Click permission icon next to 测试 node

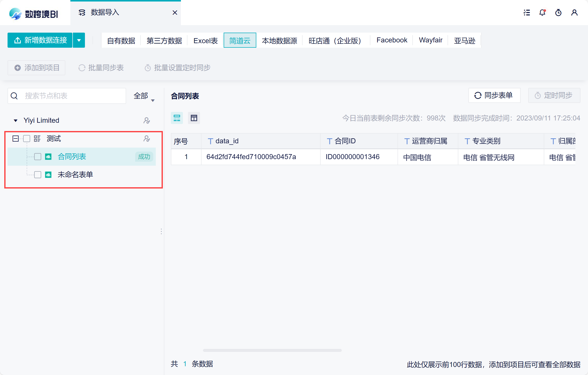tap(147, 139)
